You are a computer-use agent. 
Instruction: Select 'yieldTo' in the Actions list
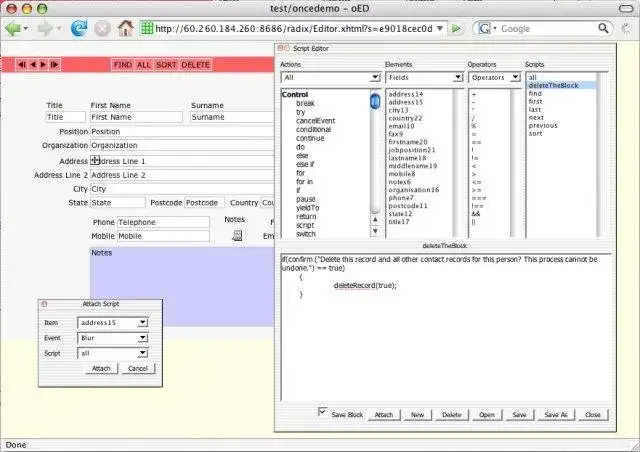(x=307, y=208)
